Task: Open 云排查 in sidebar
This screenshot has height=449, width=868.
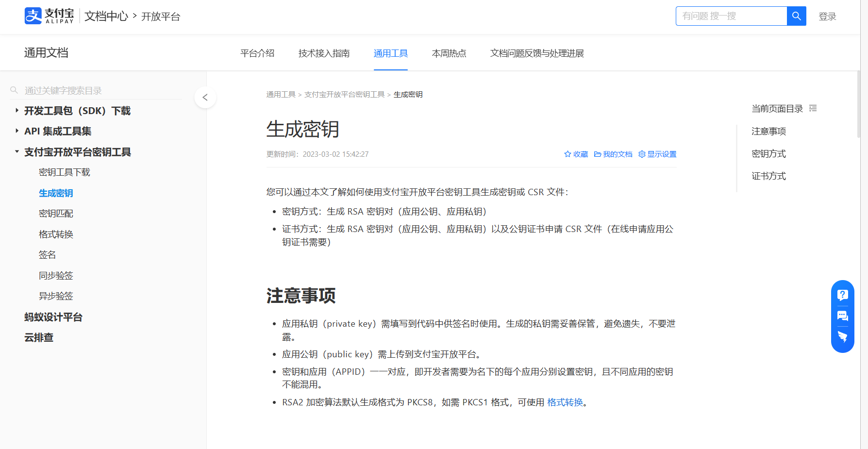Action: (x=39, y=337)
